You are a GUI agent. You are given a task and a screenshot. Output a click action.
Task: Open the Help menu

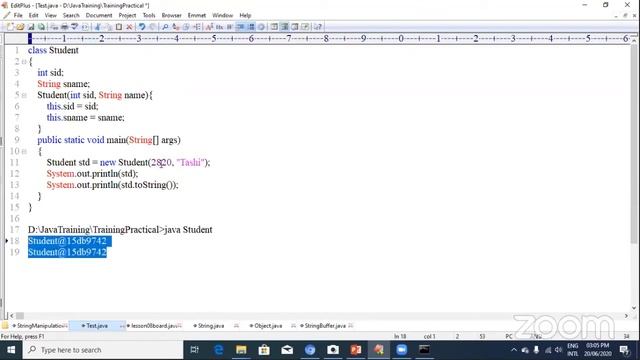tap(245, 16)
